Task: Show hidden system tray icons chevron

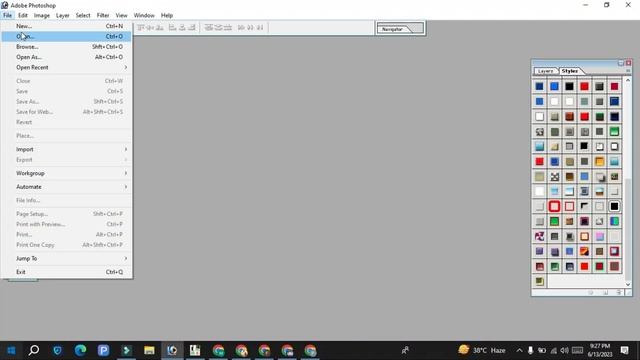Action: [519, 350]
